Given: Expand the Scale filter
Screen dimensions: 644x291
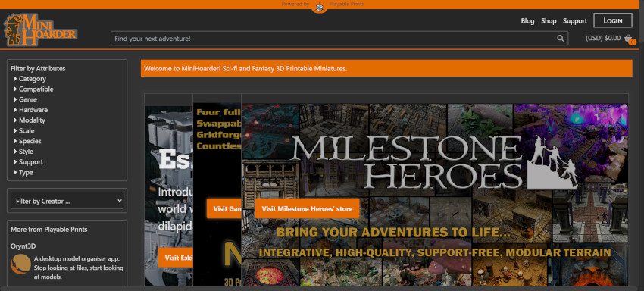Looking at the screenshot, I should point(23,130).
